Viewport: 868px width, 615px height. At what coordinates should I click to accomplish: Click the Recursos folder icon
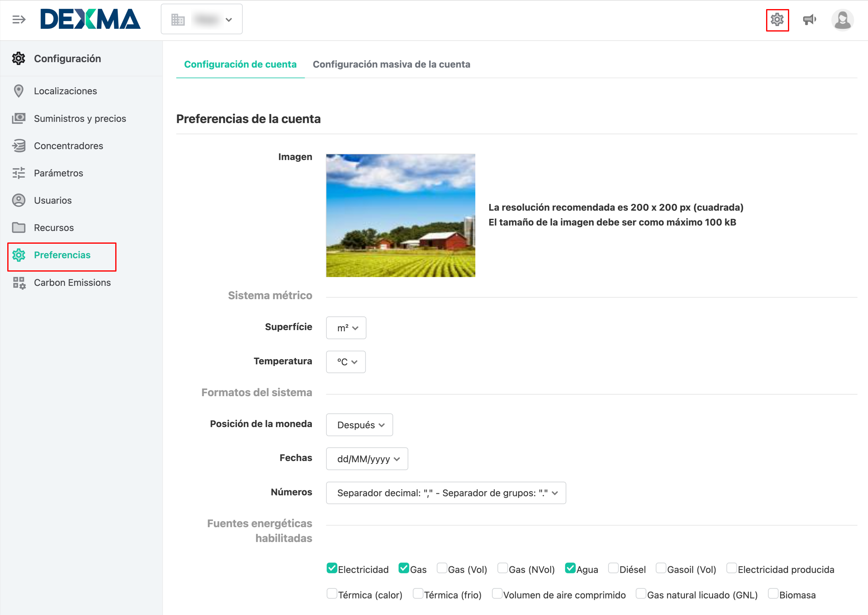click(x=19, y=228)
